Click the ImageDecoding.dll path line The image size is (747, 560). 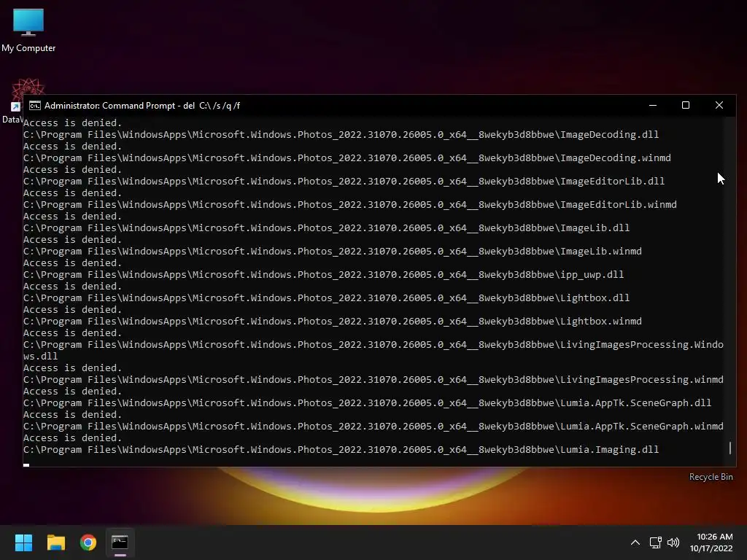click(341, 135)
